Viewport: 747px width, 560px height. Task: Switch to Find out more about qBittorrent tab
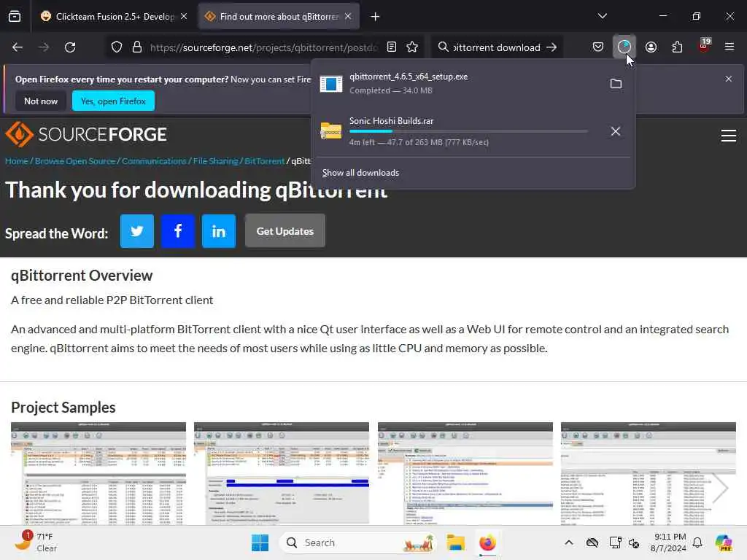(279, 16)
